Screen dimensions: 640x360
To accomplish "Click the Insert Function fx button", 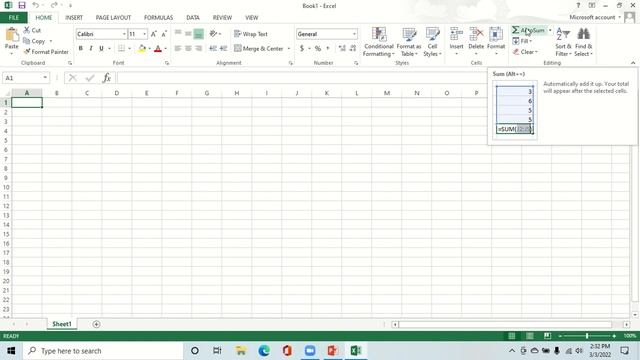I will [x=107, y=78].
